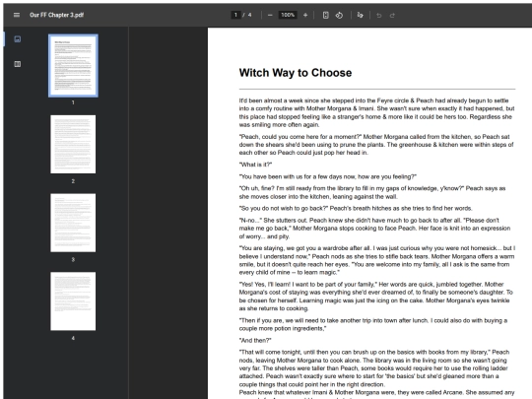Click the heading Witch Way to Choose
Screen dimensions: 532x399
[296, 73]
